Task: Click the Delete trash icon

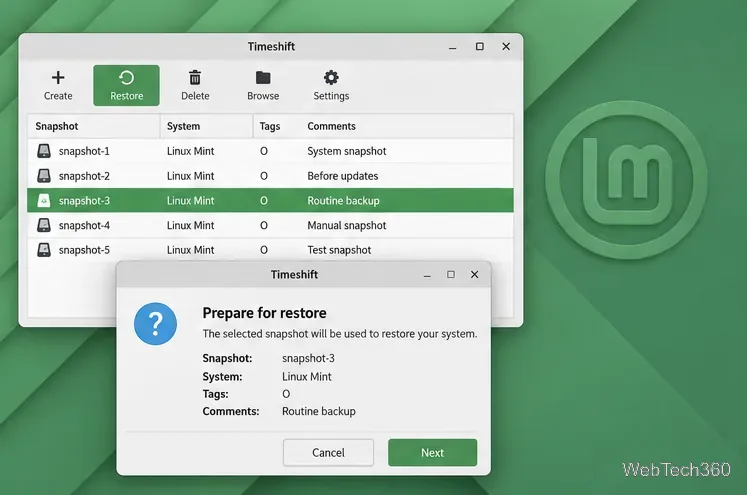Action: (195, 77)
